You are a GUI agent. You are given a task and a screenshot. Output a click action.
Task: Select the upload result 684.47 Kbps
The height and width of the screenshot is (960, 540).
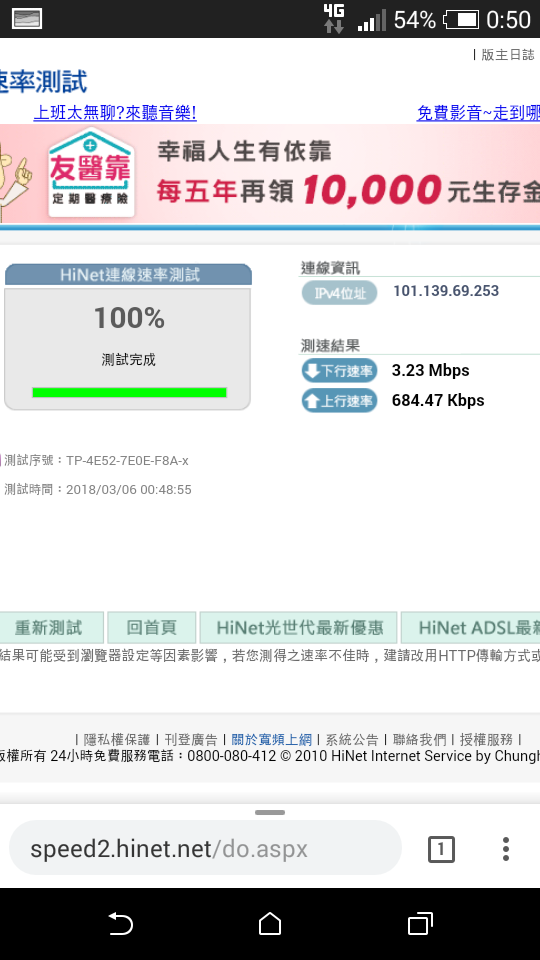pos(438,400)
